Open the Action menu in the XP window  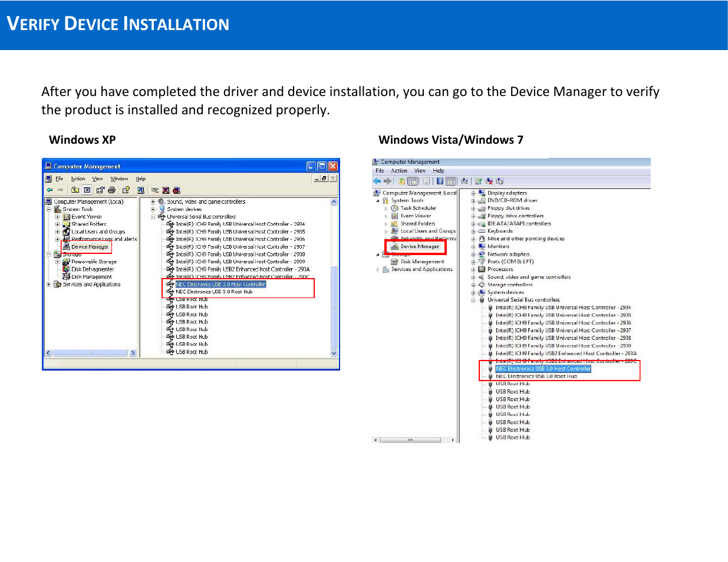(x=78, y=178)
